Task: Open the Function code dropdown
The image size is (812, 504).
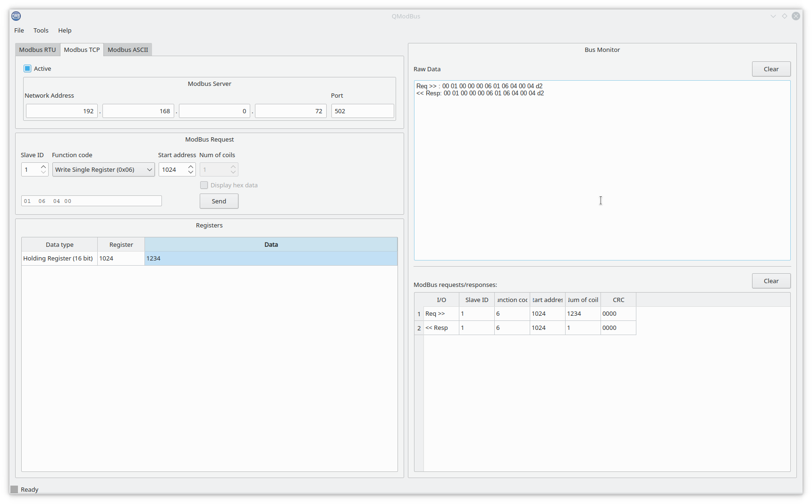Action: pyautogui.click(x=103, y=169)
